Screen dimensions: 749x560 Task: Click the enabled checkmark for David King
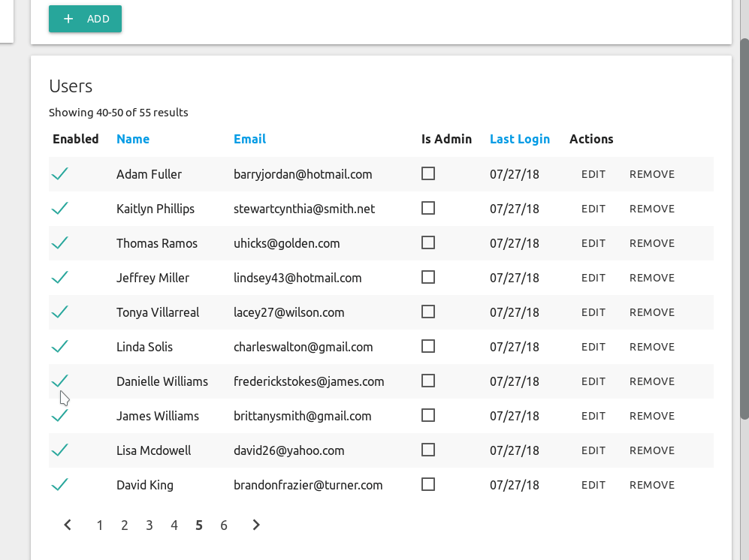[59, 485]
